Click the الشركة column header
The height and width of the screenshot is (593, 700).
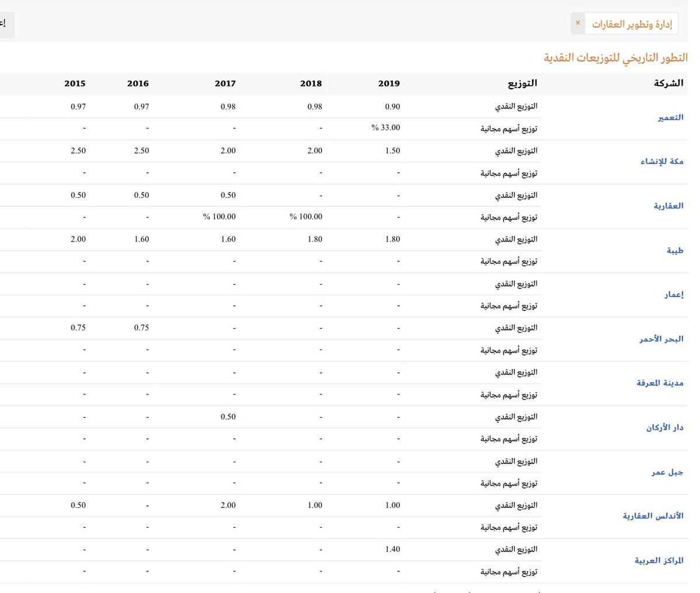click(x=668, y=83)
